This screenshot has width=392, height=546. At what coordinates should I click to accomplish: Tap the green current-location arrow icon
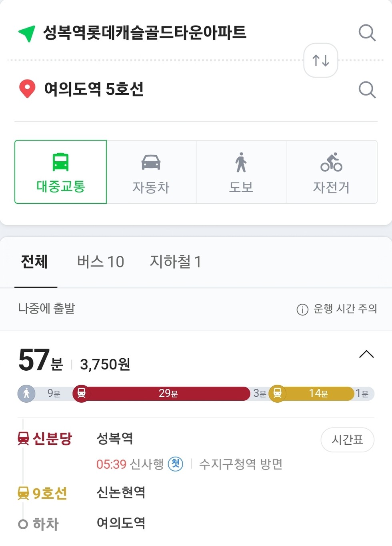coord(27,33)
